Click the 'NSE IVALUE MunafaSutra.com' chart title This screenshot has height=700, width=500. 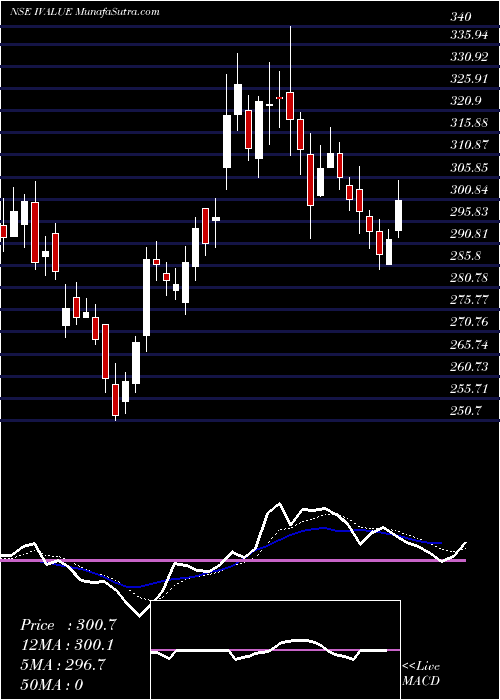coord(84,12)
